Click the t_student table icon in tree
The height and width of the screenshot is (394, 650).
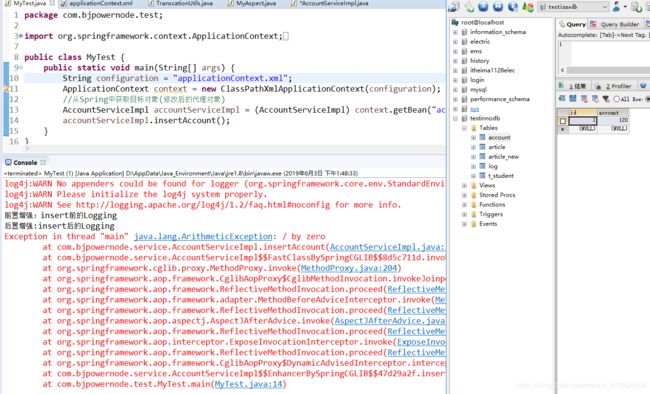pos(483,175)
